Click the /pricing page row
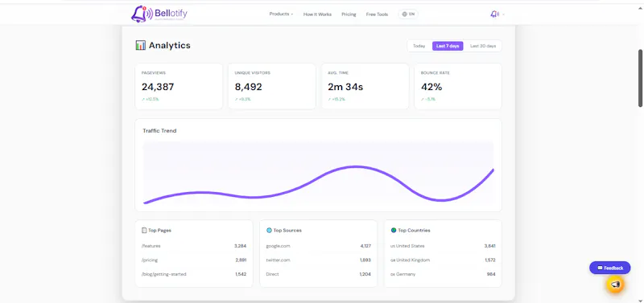This screenshot has width=644, height=303. pos(194,260)
